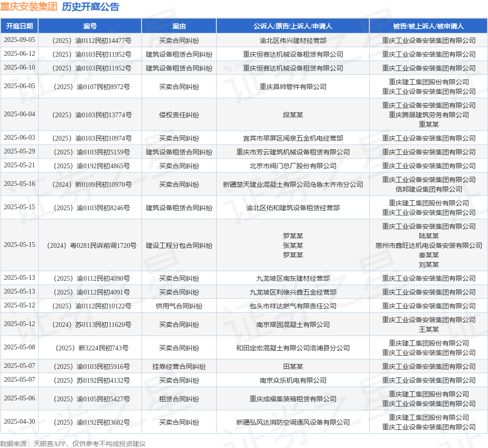
Task: Click plaintiff 渝北区佑和建筑设备租赁经营部
Action: pyautogui.click(x=293, y=208)
